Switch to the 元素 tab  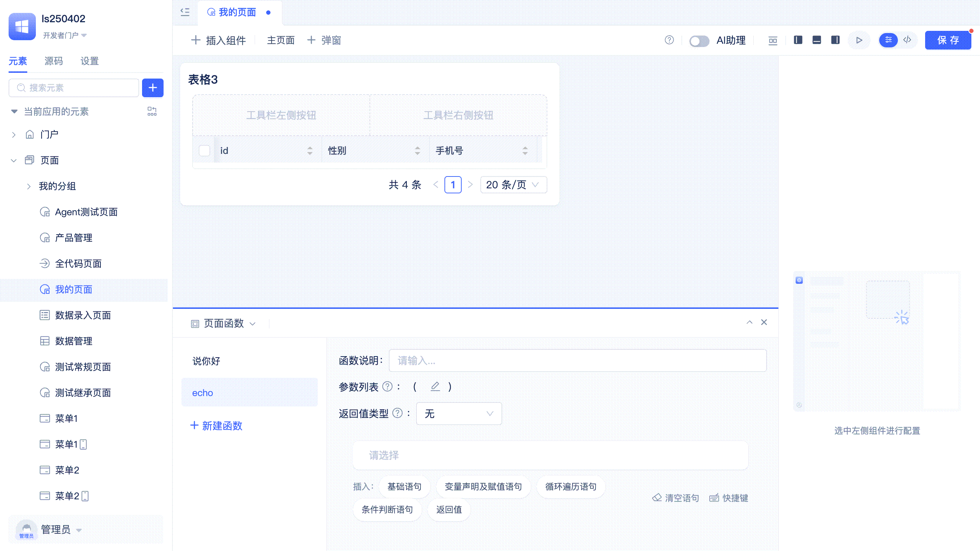coord(18,61)
